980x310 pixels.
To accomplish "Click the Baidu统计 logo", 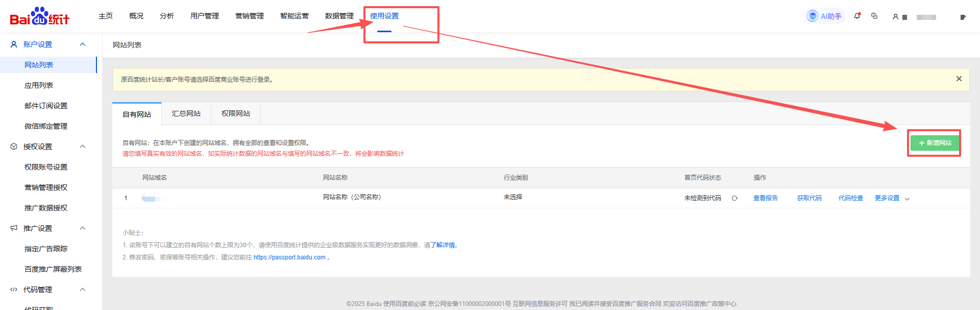I will click(x=39, y=16).
